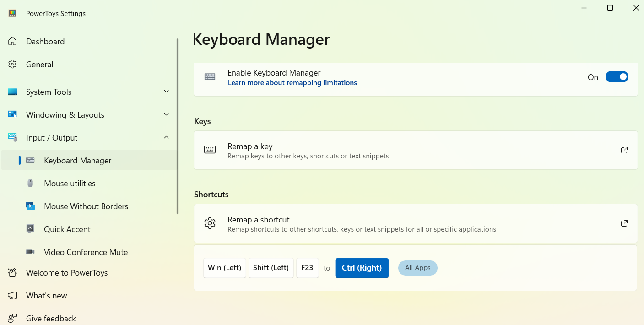
Task: Click the All Apps badge
Action: [x=418, y=268]
